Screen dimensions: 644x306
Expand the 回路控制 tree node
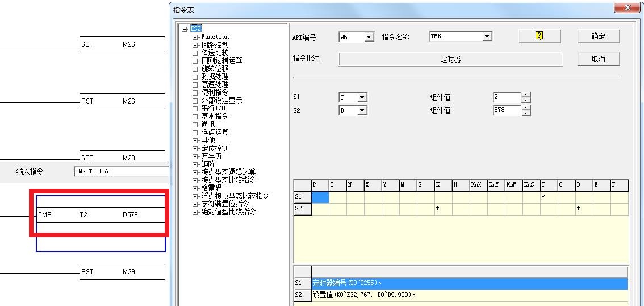(x=195, y=44)
